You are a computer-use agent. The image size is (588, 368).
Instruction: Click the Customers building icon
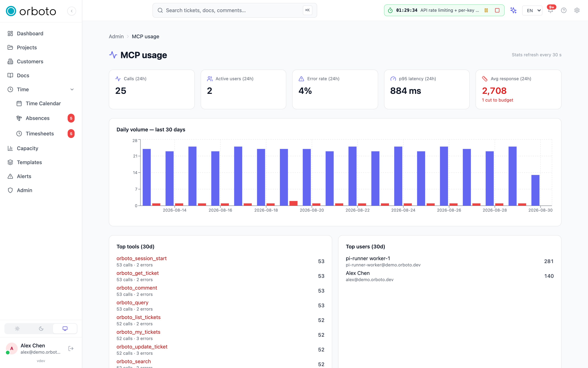coord(10,61)
